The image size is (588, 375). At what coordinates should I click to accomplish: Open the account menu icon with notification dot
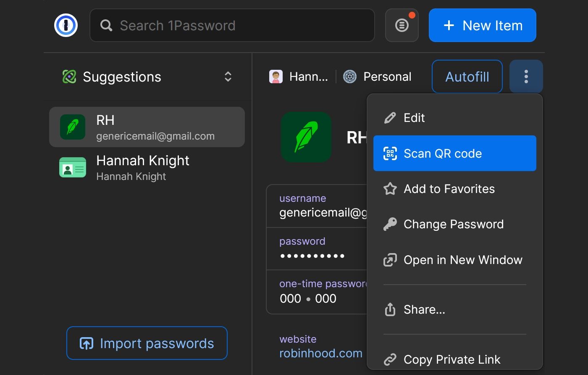(x=402, y=25)
